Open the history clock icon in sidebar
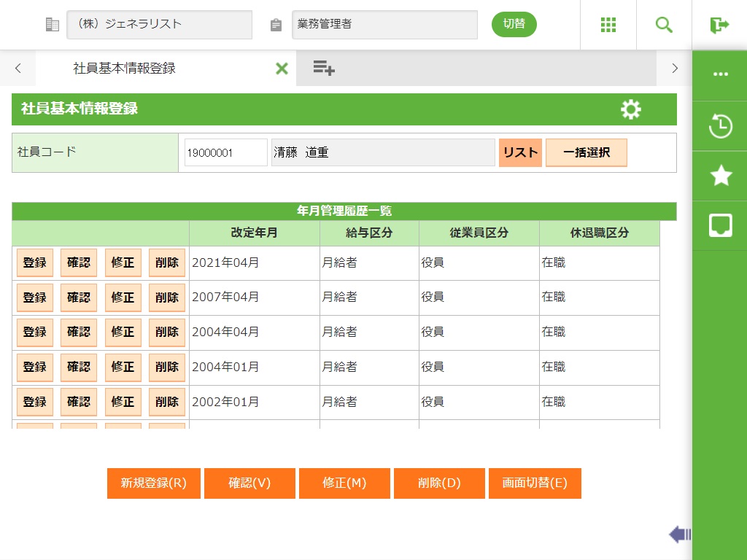Viewport: 747px width, 560px height. pyautogui.click(x=720, y=126)
